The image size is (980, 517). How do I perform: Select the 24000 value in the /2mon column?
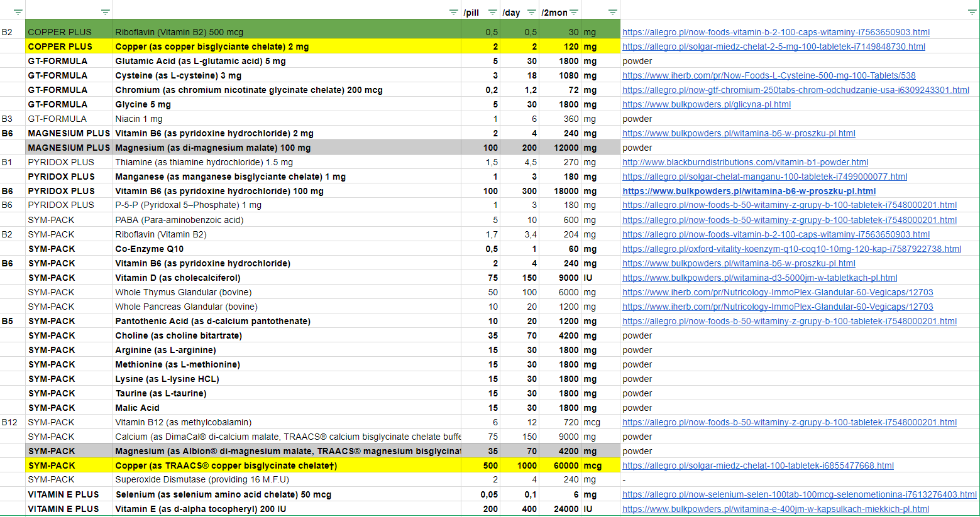tap(560, 509)
